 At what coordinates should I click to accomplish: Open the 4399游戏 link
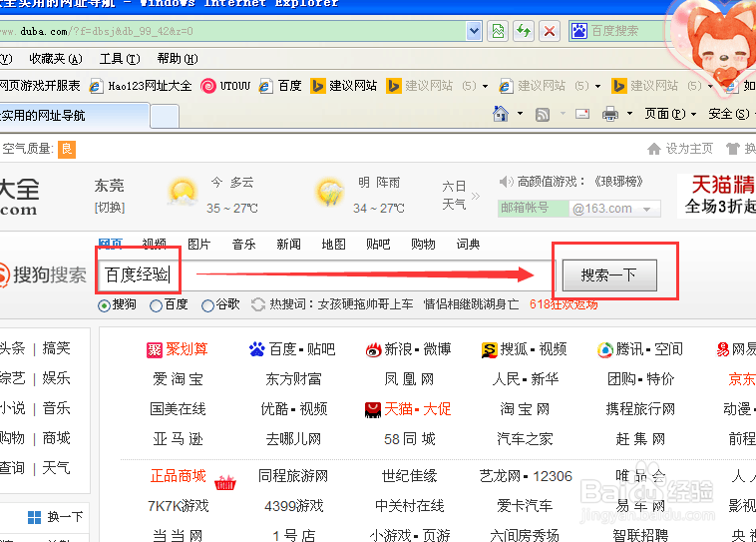pos(293,506)
